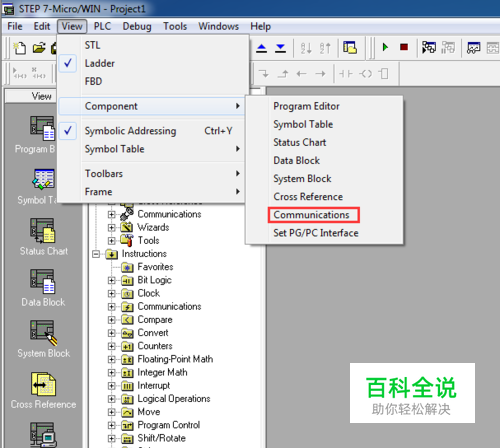The width and height of the screenshot is (500, 448).
Task: Click the Program Status monitor icon
Action: 429,47
